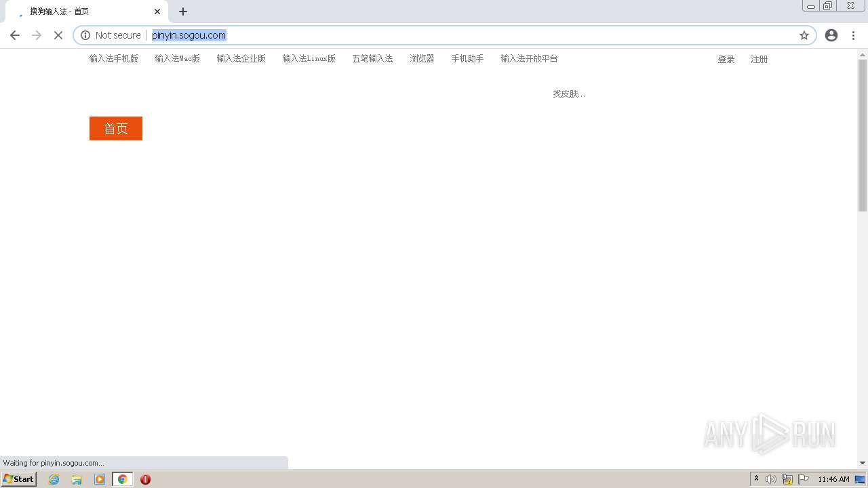Click the 找皮肤 search field
The width and height of the screenshot is (868, 488).
pos(569,94)
